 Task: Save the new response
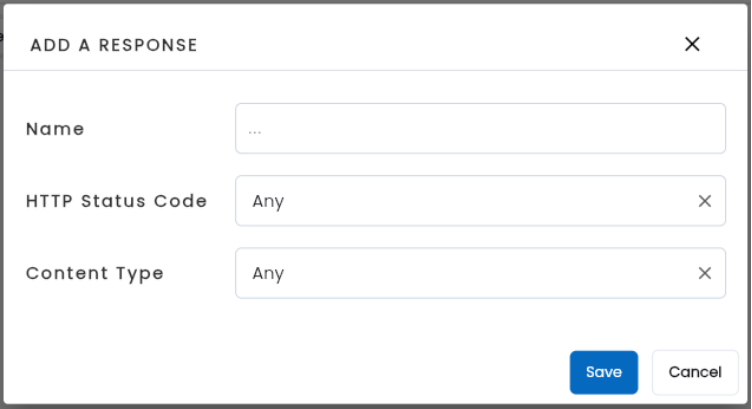point(603,372)
